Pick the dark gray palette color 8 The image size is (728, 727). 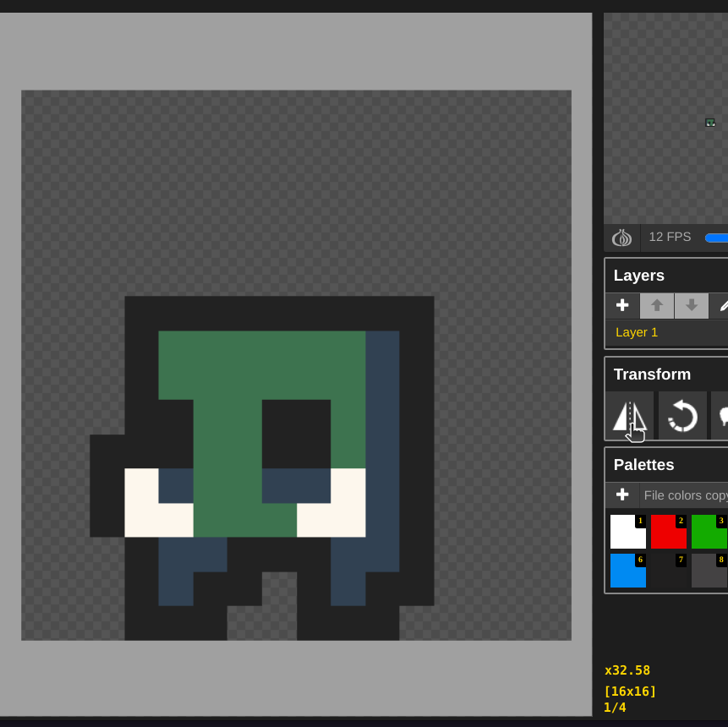point(708,572)
